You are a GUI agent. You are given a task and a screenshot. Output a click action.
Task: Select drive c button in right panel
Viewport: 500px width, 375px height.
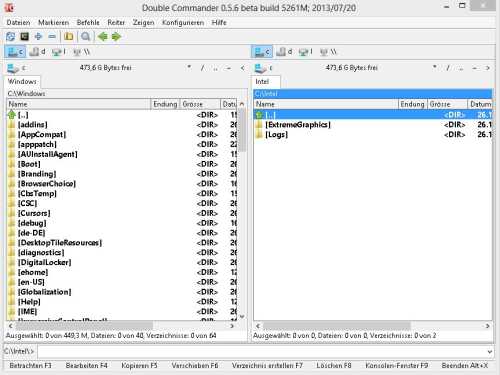coord(262,52)
